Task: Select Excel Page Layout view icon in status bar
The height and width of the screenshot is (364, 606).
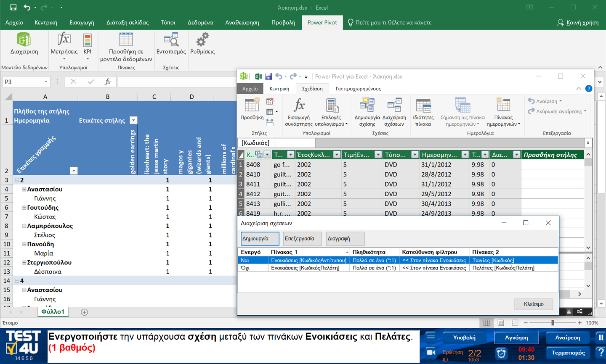Action: (x=501, y=323)
